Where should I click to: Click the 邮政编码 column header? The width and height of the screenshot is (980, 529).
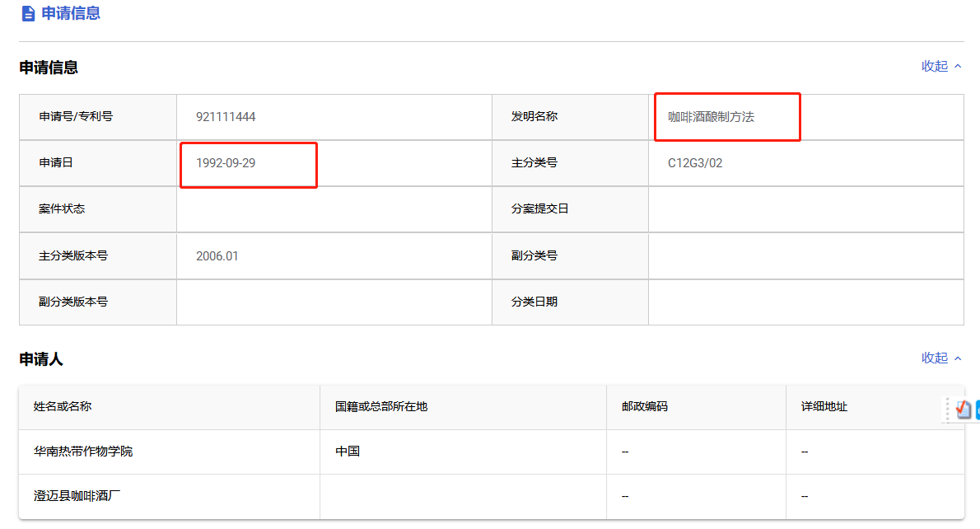(x=644, y=406)
